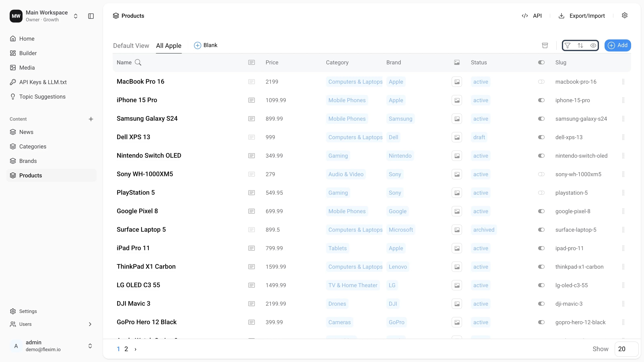Toggle the switch for Sony WH-1000XM5

[541, 174]
